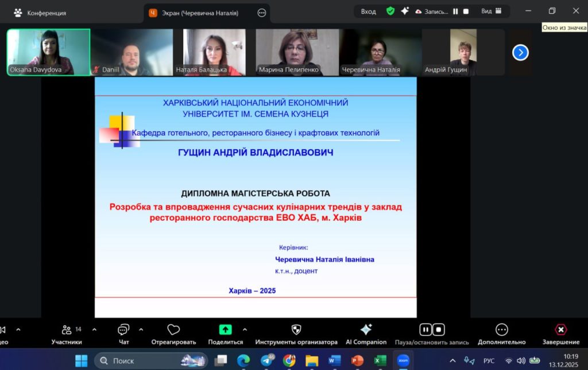Screen dimensions: 588x370
Task: Expand the Share options arrow
Action: pyautogui.click(x=245, y=330)
